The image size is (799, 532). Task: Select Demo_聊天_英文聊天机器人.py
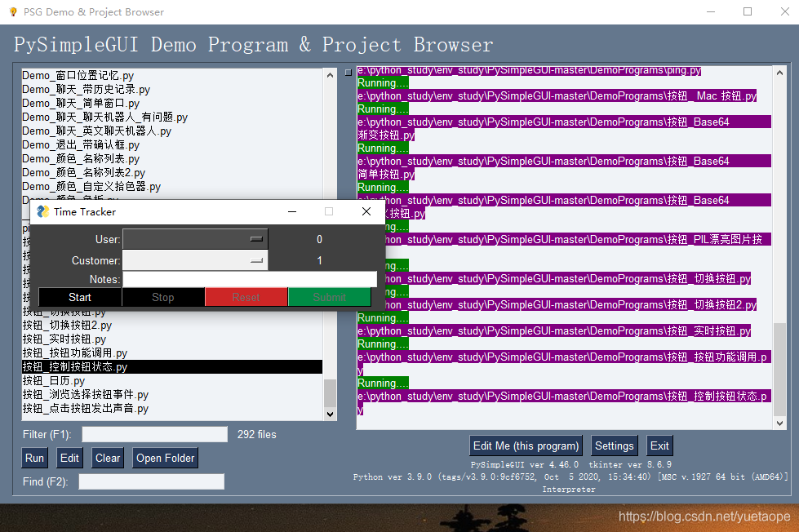pyautogui.click(x=172, y=131)
